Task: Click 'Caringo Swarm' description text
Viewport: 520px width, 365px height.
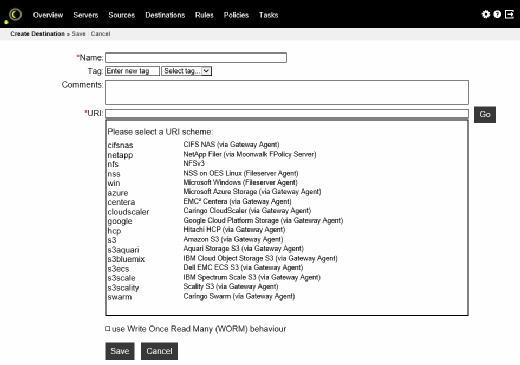Action: 239,296
